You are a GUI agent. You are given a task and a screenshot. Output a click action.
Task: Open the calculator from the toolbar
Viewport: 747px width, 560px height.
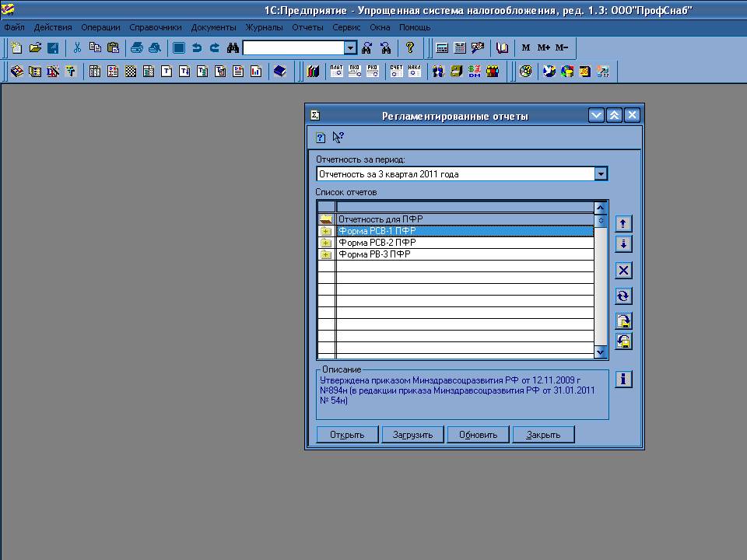click(442, 47)
